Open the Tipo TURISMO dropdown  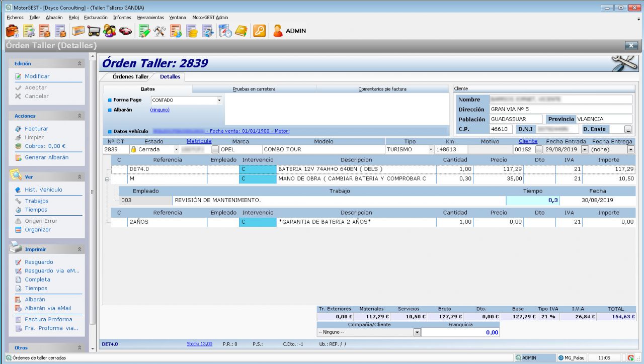click(x=431, y=149)
